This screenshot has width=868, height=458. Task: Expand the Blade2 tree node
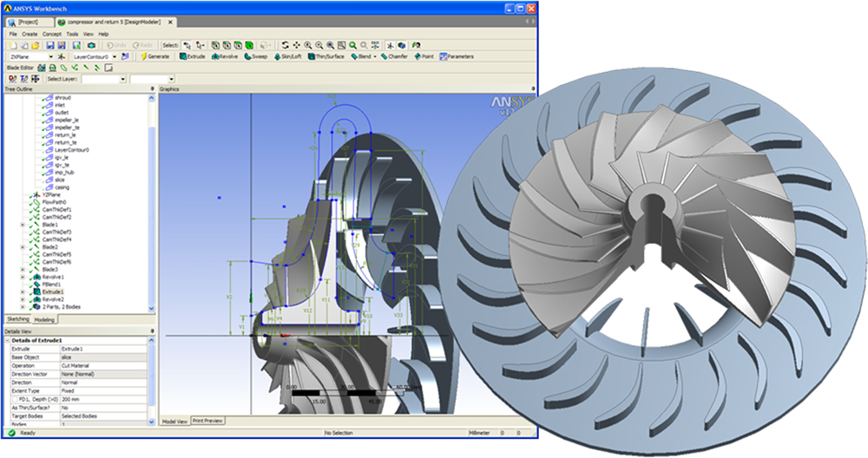[23, 247]
